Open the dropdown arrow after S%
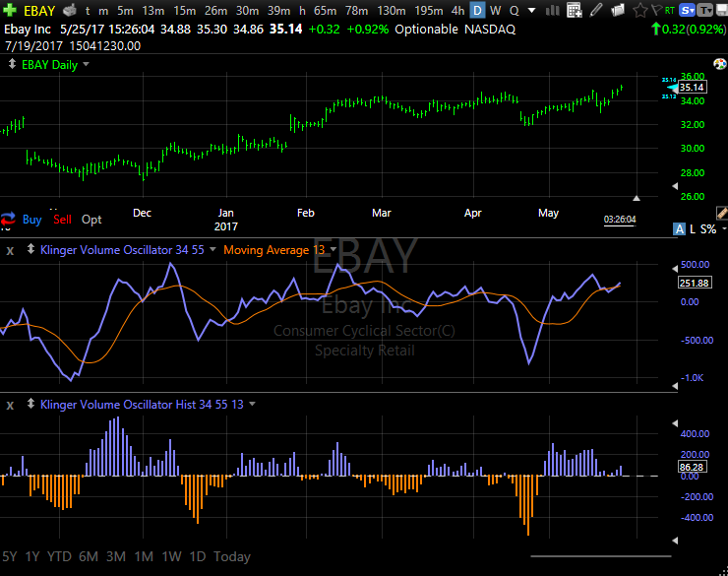The height and width of the screenshot is (576, 728). point(724,228)
